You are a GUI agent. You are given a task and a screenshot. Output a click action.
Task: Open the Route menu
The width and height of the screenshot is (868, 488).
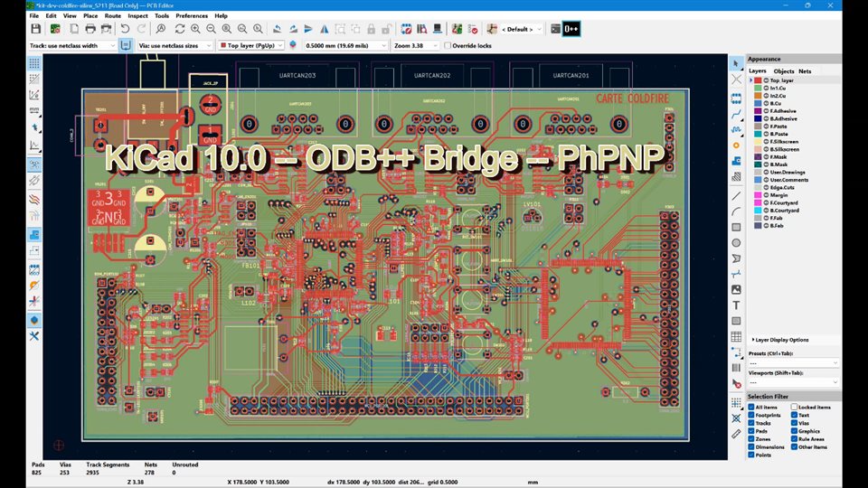click(x=112, y=15)
